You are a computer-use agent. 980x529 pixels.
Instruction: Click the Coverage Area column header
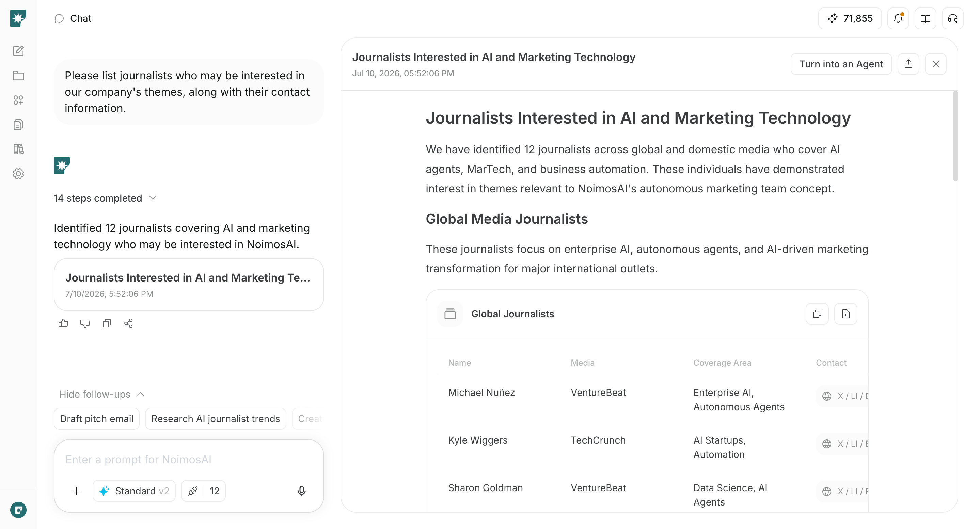coord(722,363)
